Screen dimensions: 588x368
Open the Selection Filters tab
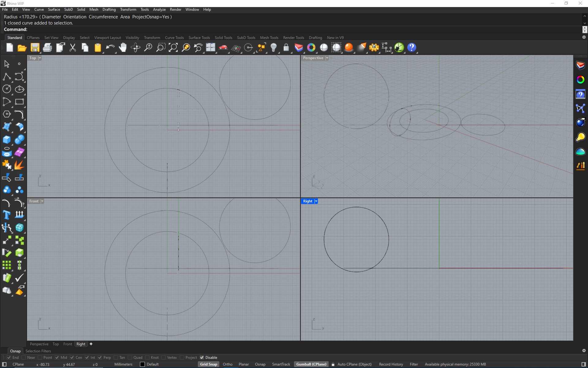click(x=38, y=351)
